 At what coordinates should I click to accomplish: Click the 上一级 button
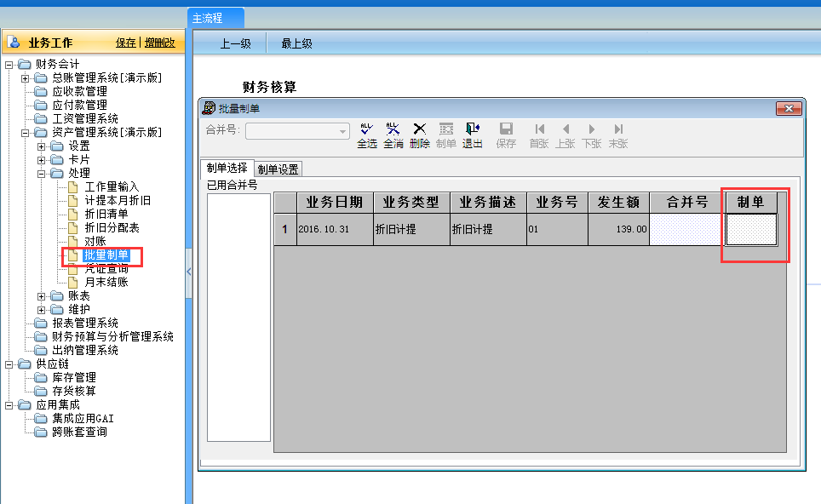click(x=235, y=43)
